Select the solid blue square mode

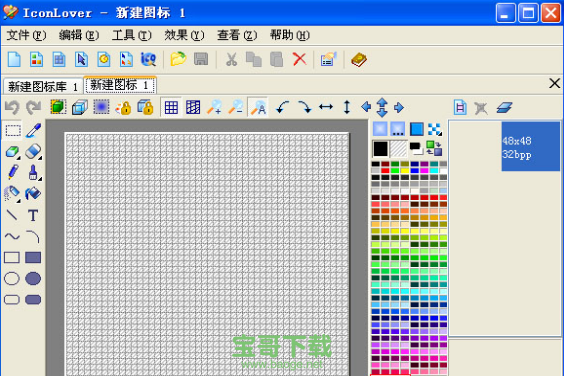(417, 129)
